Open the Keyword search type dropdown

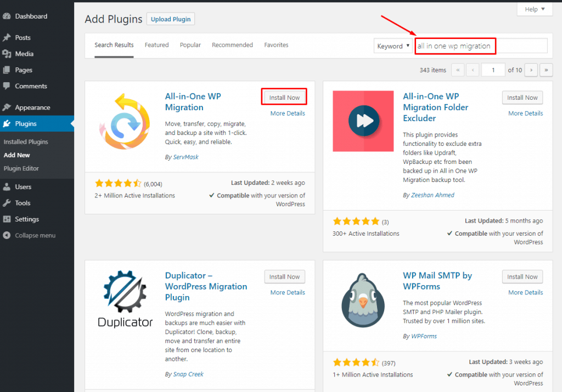click(393, 46)
